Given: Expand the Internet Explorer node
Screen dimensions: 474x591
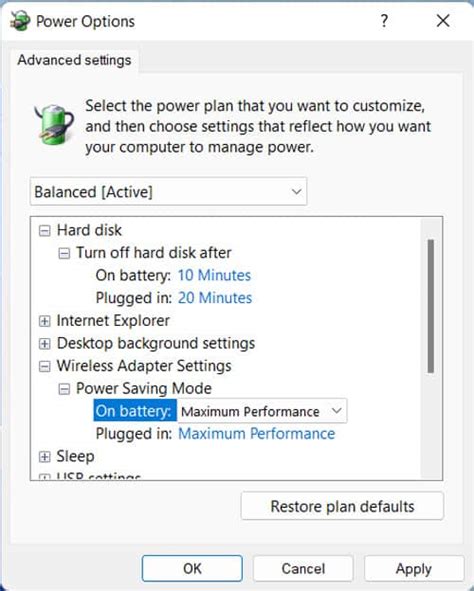Looking at the screenshot, I should click(44, 321).
